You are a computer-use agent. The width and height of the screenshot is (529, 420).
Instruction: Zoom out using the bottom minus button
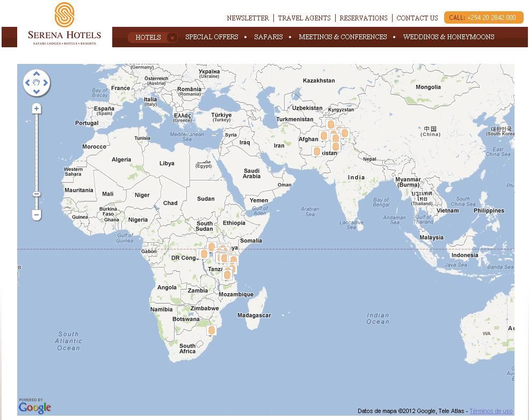pos(37,215)
